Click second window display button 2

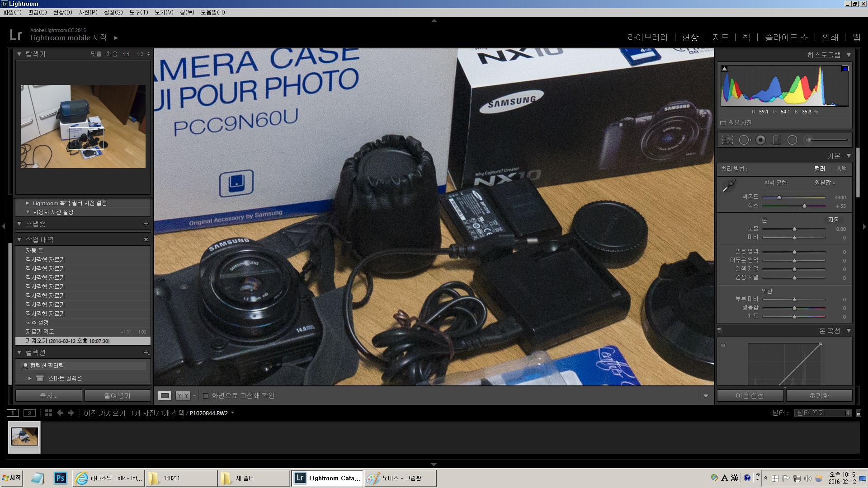tap(29, 413)
